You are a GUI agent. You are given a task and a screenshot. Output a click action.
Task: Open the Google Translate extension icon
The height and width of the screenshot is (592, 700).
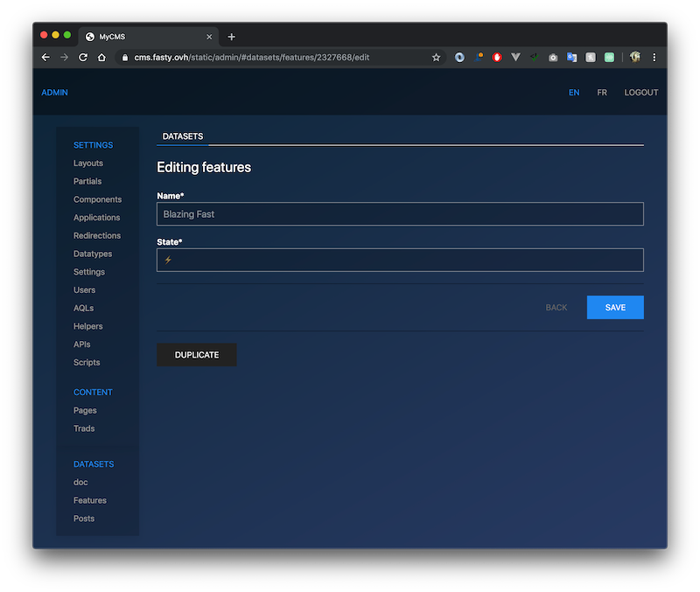pos(571,58)
